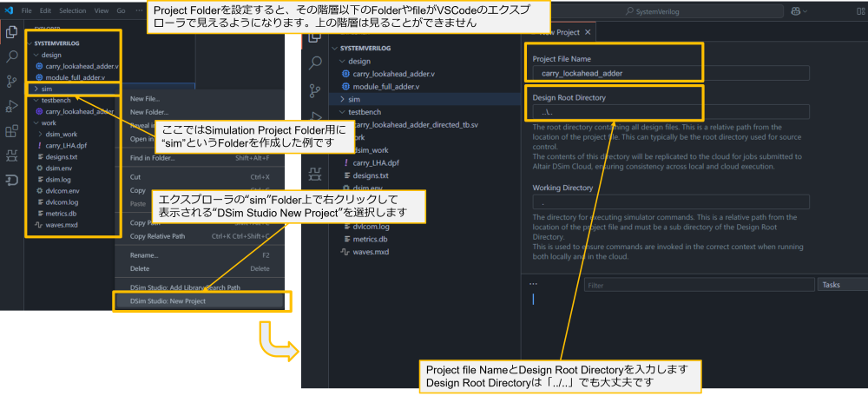Open the View menu
868x396 pixels.
click(102, 10)
